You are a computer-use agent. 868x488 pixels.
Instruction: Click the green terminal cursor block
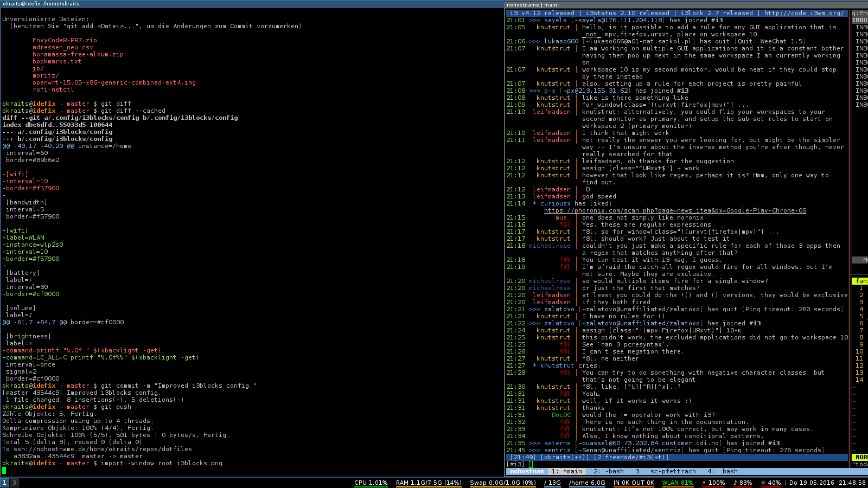(x=4, y=470)
